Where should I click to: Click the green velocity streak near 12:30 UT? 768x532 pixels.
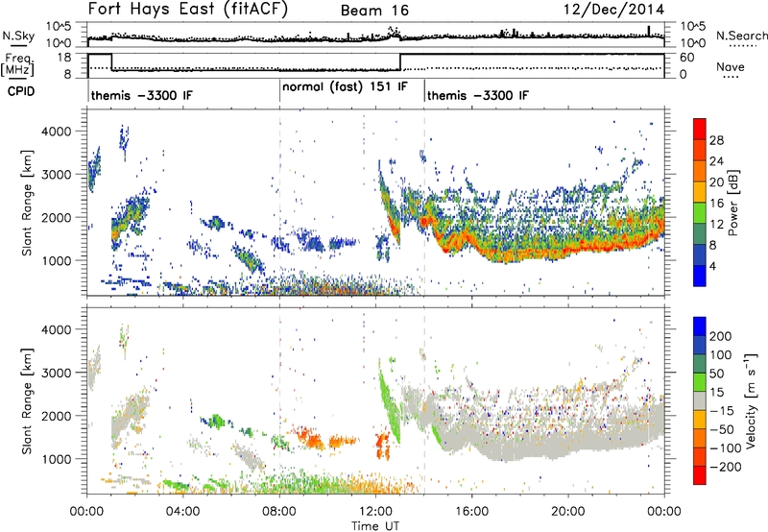(x=390, y=401)
